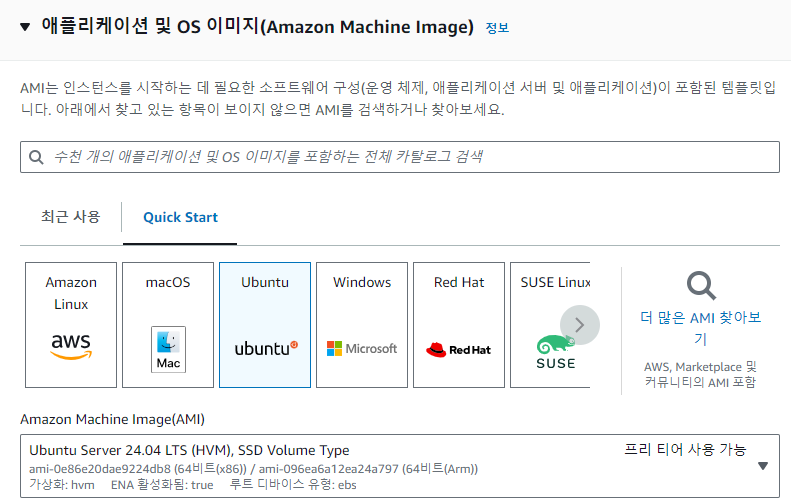Click the search magnifier icon in search box
The image size is (791, 501).
36,157
